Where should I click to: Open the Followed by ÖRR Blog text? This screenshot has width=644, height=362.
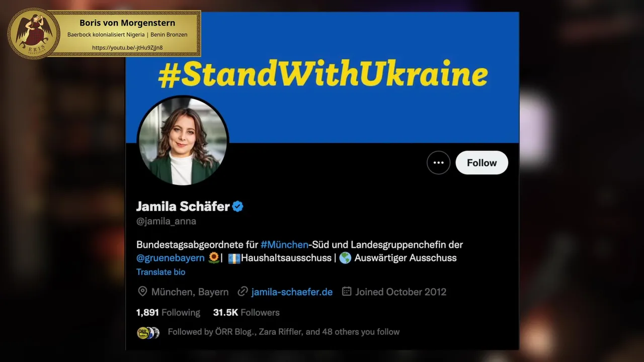coord(284,332)
